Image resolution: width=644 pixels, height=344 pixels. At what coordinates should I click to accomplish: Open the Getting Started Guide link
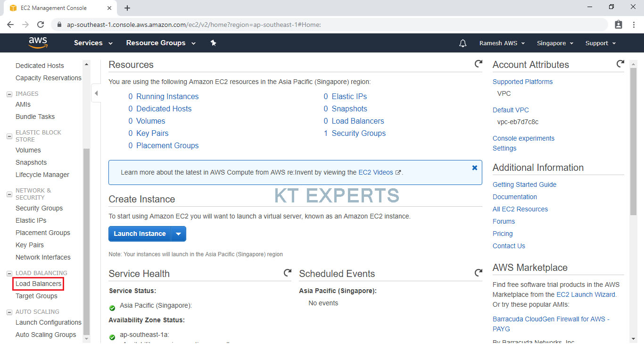[524, 185]
